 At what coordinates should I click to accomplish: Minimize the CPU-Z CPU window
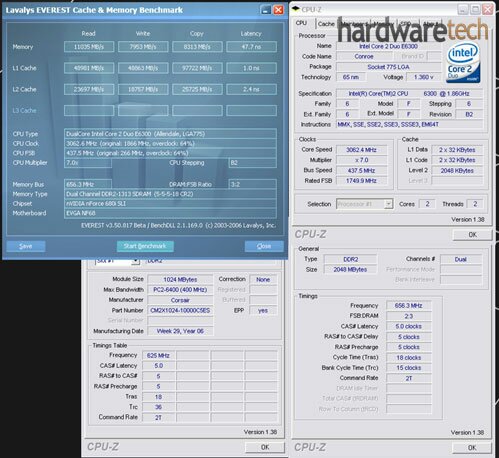[463, 9]
